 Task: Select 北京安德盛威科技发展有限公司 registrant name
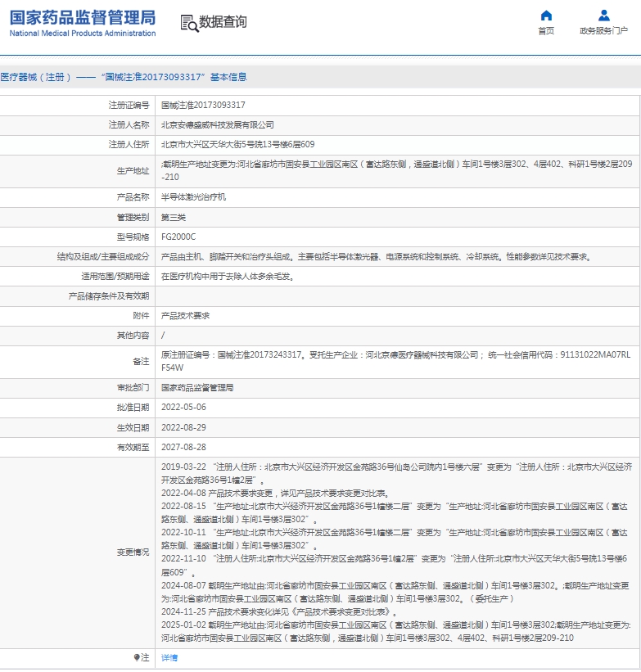[218, 124]
